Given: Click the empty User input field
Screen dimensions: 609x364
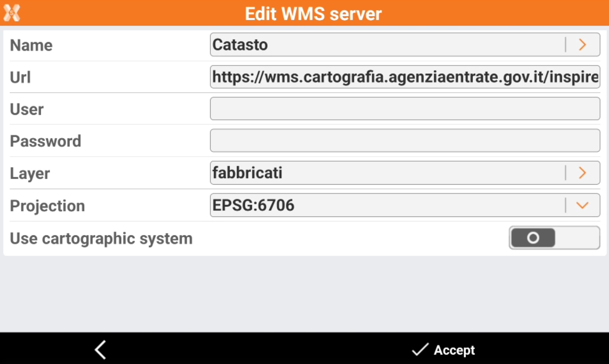Looking at the screenshot, I should [405, 109].
